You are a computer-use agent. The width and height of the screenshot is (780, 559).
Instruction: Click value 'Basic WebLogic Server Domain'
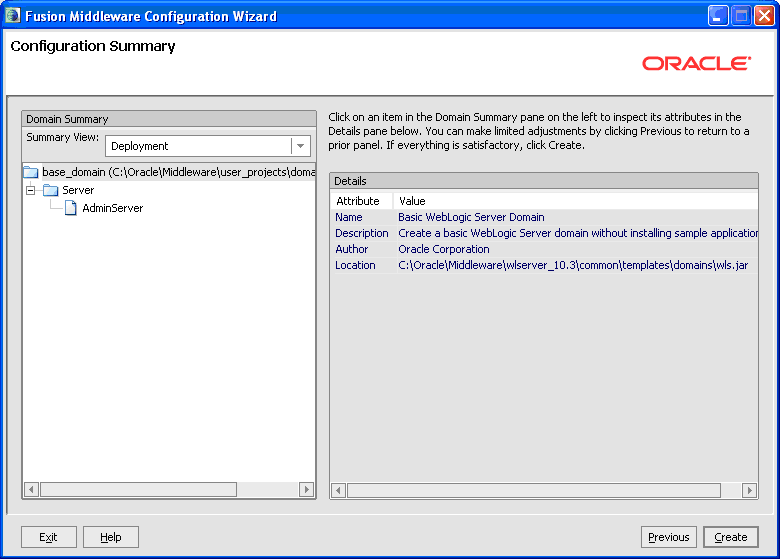[x=471, y=217]
